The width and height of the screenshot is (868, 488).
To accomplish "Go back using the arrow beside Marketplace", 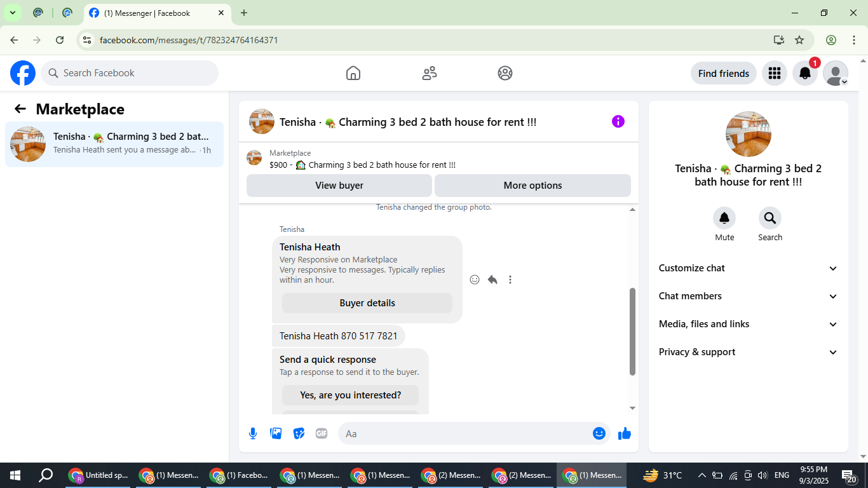I will [20, 109].
